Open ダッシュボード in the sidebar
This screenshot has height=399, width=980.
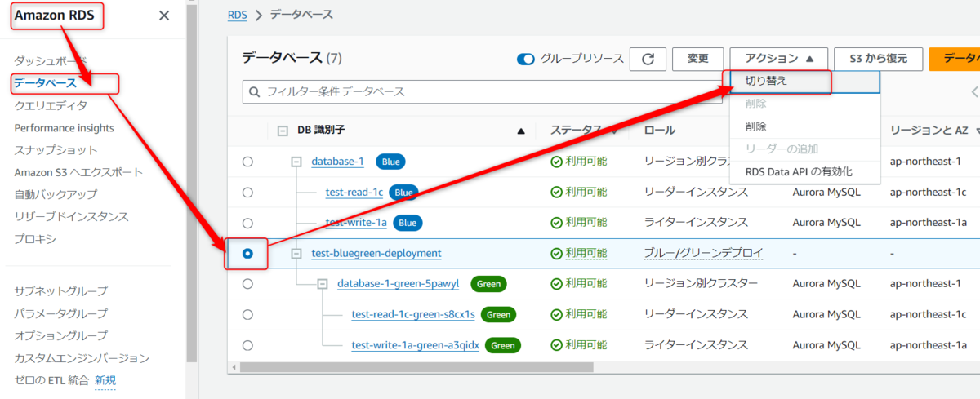50,60
